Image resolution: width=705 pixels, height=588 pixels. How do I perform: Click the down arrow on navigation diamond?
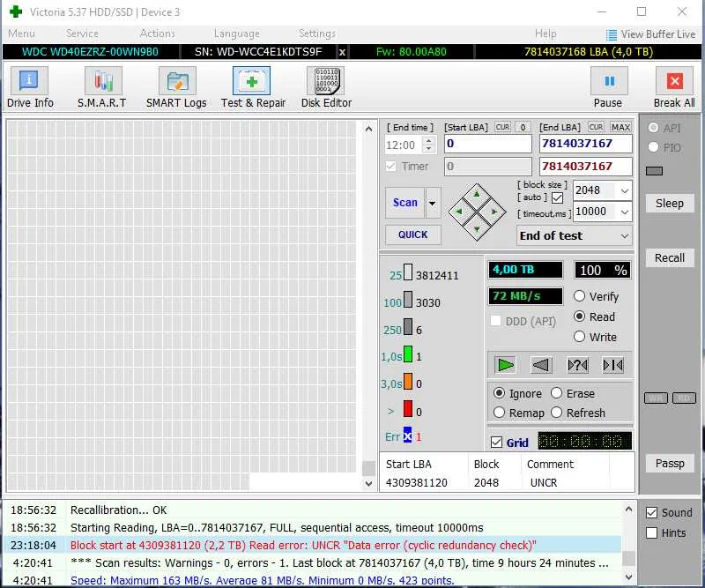tap(477, 228)
